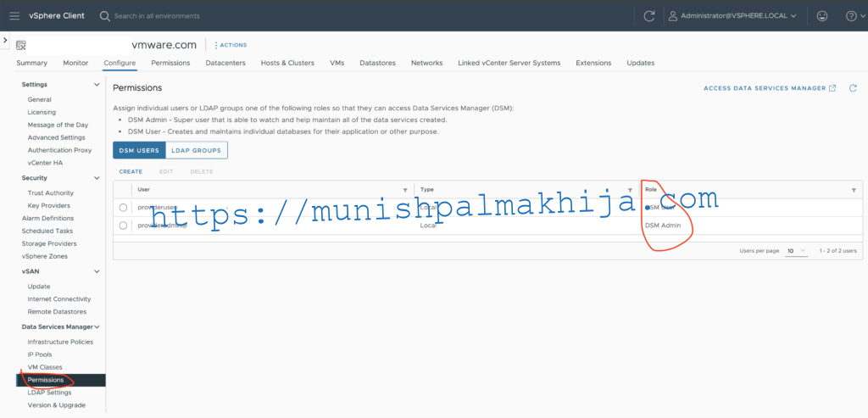Viewport: 868px width, 418px height.
Task: Refresh the Permissions list icon
Action: [853, 88]
